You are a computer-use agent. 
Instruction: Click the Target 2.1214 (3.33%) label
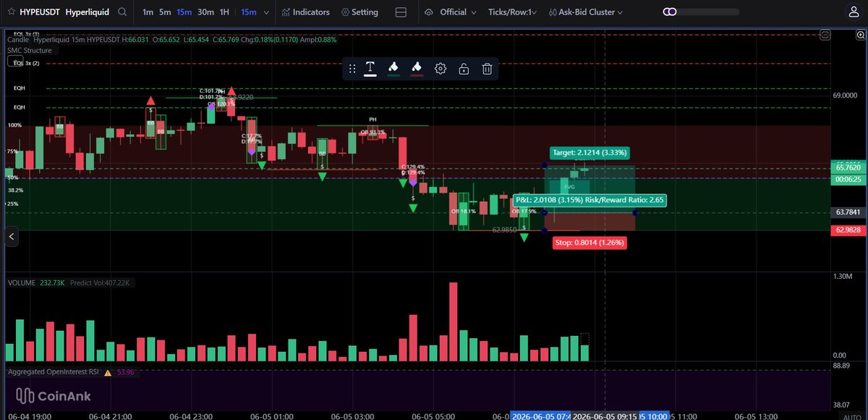pyautogui.click(x=590, y=153)
